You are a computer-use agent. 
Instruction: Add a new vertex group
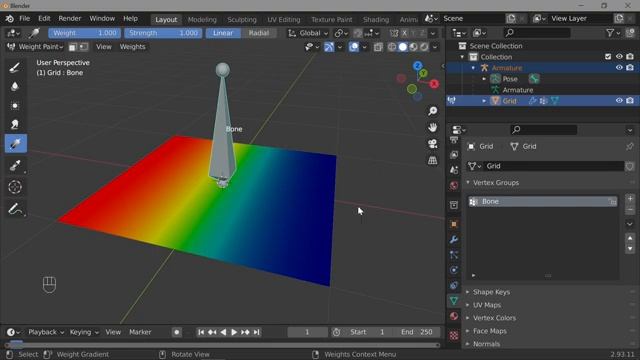click(x=630, y=199)
